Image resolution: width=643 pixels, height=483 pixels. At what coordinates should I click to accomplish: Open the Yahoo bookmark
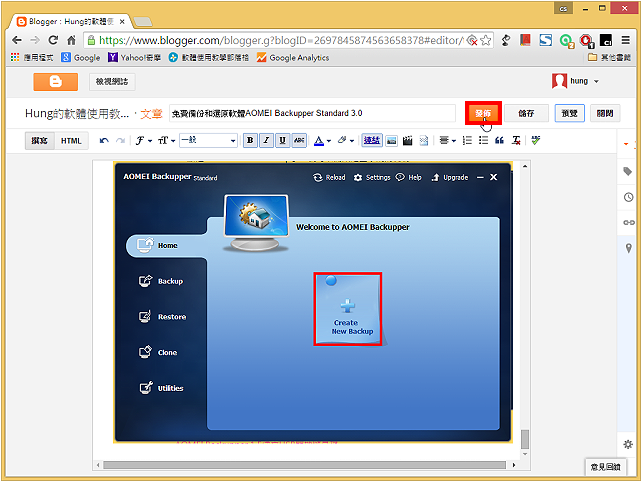(x=134, y=57)
